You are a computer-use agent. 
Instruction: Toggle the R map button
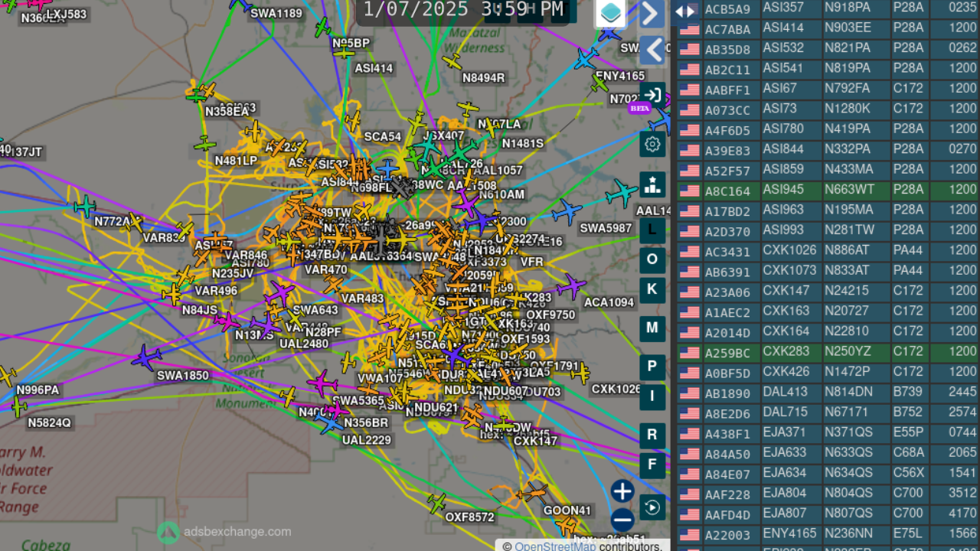(652, 435)
